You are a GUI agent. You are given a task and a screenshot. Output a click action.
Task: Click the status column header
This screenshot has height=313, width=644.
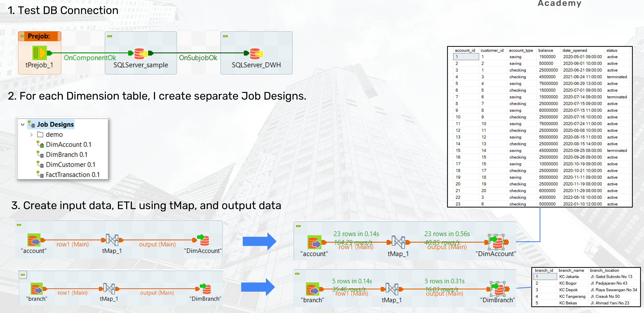pos(612,50)
